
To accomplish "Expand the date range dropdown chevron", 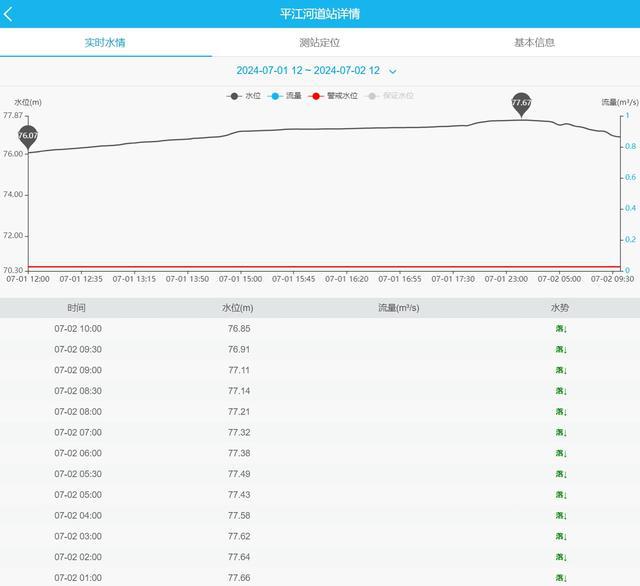I will click(393, 71).
